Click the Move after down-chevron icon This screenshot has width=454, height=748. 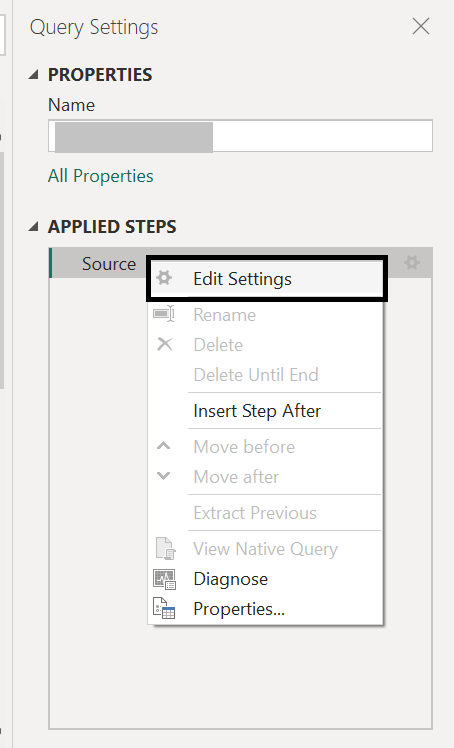[x=164, y=476]
